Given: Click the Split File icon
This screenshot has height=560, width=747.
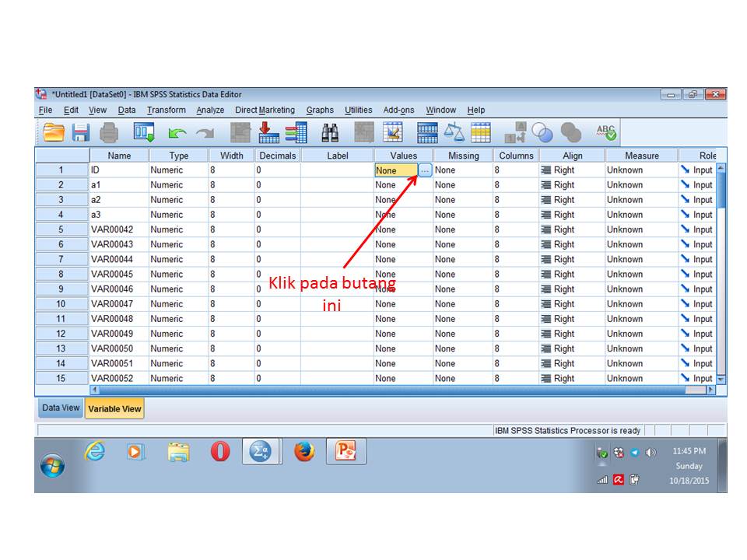Looking at the screenshot, I should point(427,132).
